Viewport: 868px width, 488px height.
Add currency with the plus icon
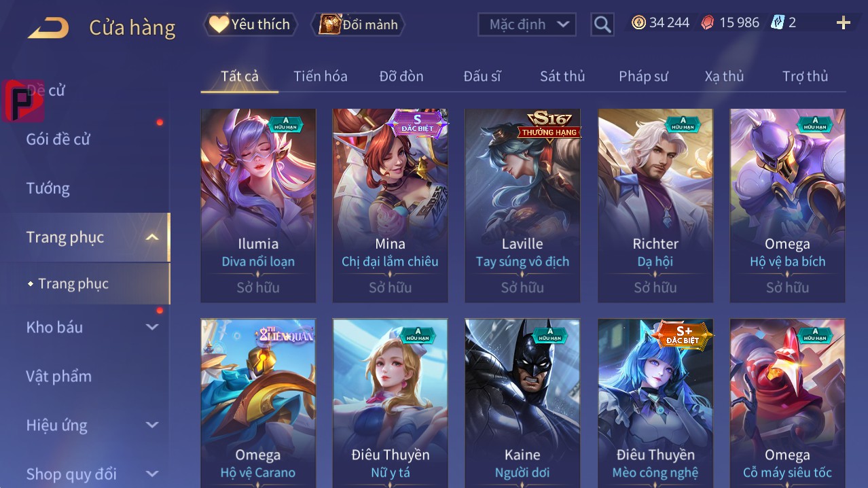point(844,23)
